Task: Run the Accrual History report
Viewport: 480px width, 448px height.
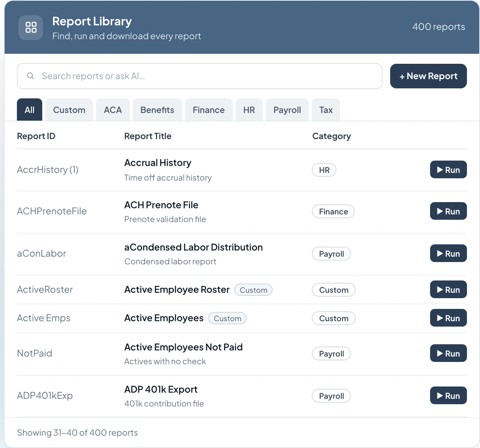Action: 449,169
